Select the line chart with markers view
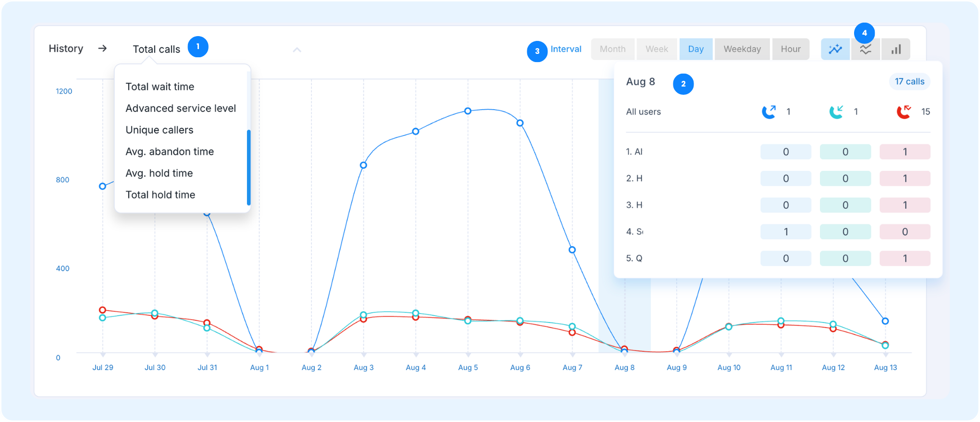This screenshot has height=422, width=980. click(835, 49)
